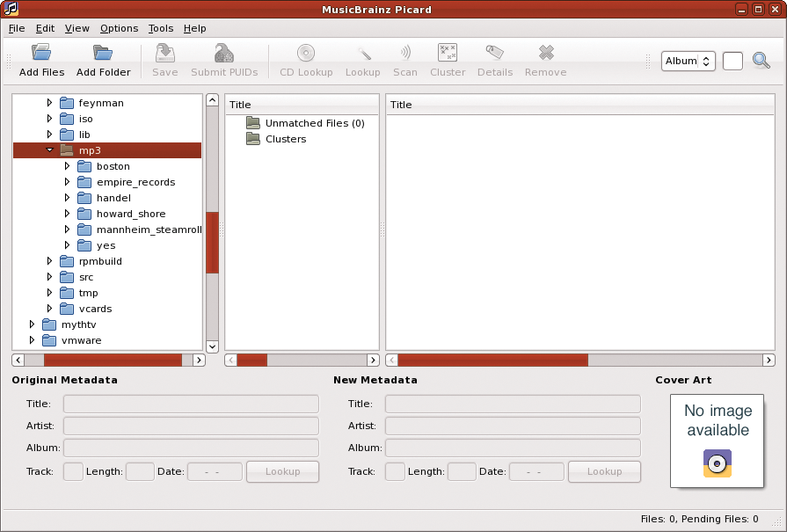Screen dimensions: 787x532
Task: Click the Add Files toolbar icon
Action: click(41, 52)
